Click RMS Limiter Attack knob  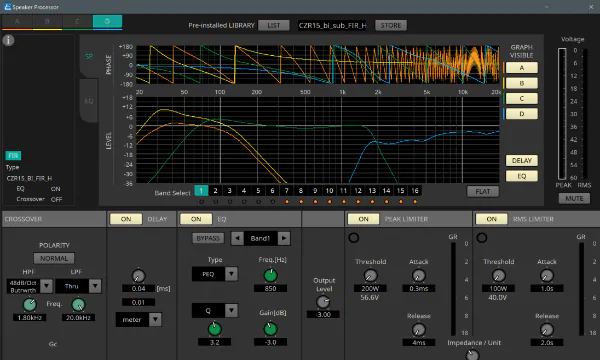pos(546,275)
